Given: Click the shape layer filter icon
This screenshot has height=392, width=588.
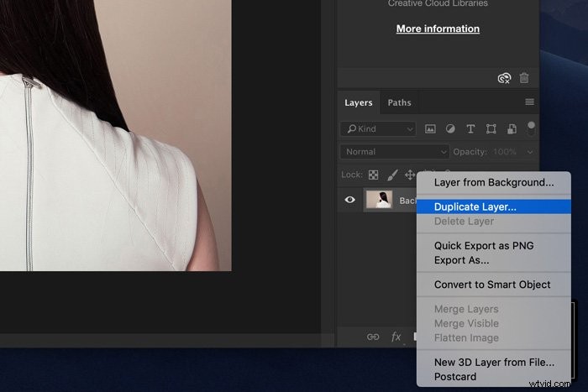Looking at the screenshot, I should pyautogui.click(x=491, y=129).
